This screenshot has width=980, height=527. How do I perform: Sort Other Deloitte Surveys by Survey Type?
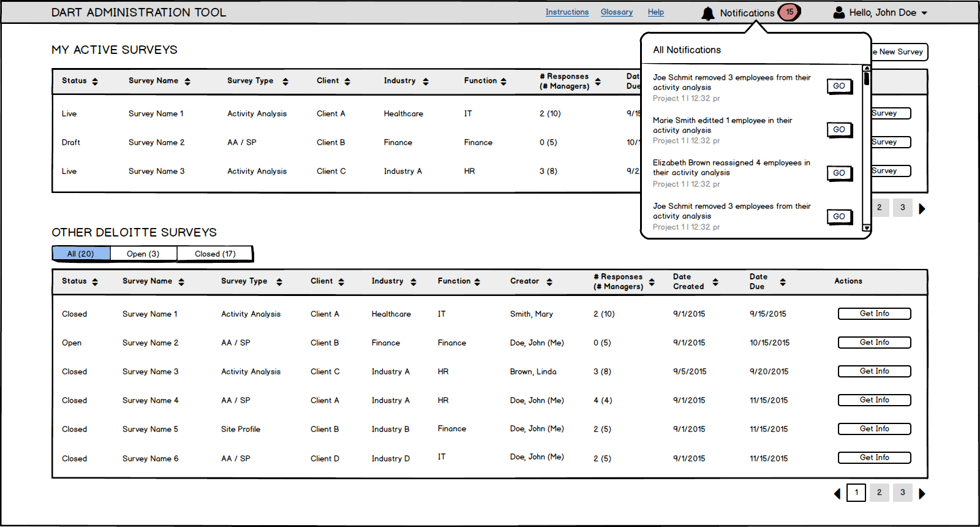[x=279, y=282]
